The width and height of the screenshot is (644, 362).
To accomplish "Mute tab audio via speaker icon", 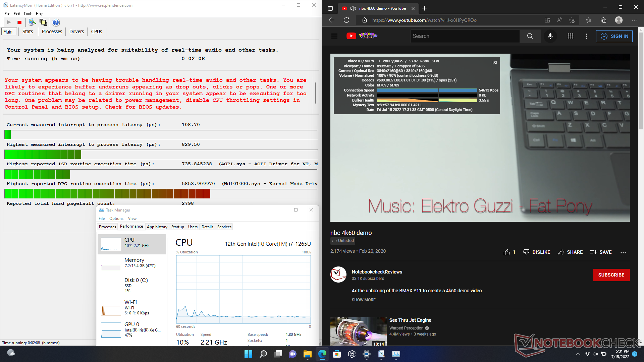I will 353,8.
